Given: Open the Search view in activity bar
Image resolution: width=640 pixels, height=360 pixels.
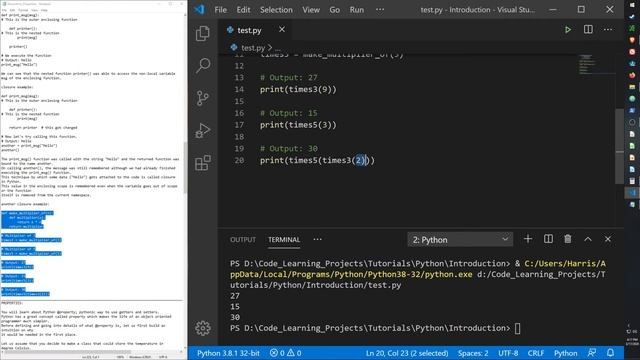Looking at the screenshot, I should tap(203, 65).
